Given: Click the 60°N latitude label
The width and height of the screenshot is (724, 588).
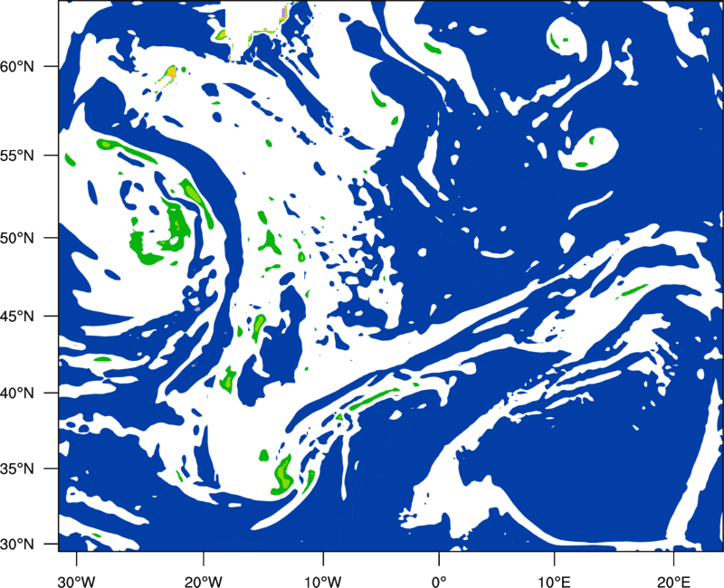Looking at the screenshot, I should pos(17,67).
